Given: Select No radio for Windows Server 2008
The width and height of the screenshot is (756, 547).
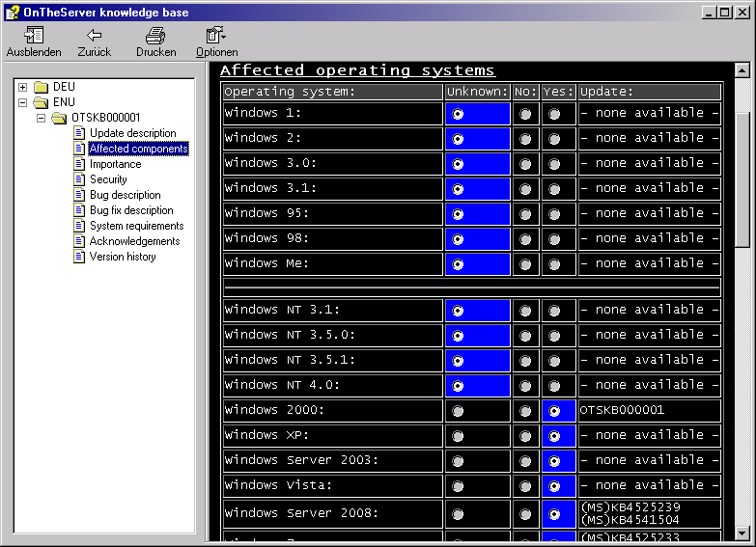Looking at the screenshot, I should 525,514.
